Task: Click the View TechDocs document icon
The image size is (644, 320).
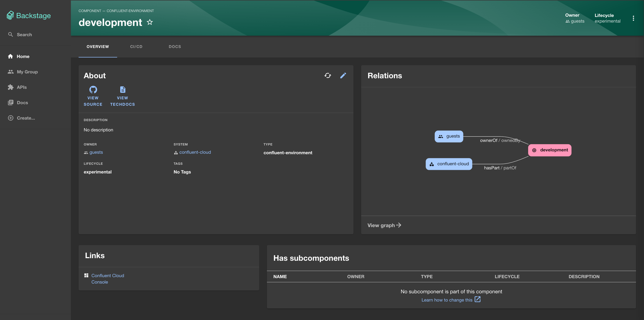Action: click(123, 90)
